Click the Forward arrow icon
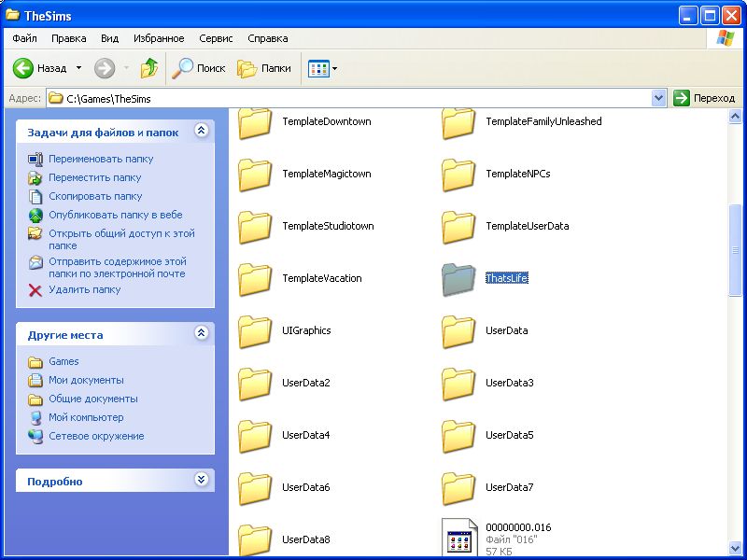747x560 pixels. pyautogui.click(x=105, y=68)
